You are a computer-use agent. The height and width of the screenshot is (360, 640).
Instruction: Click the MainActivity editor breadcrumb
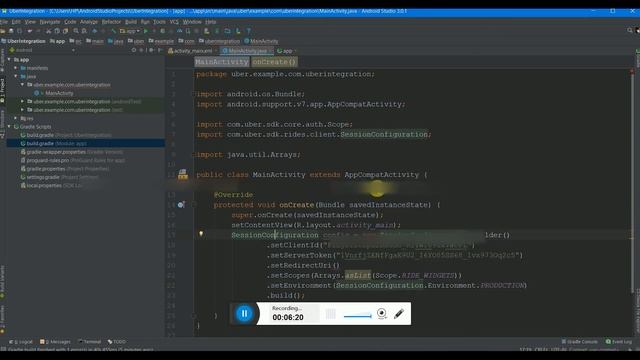[222, 62]
